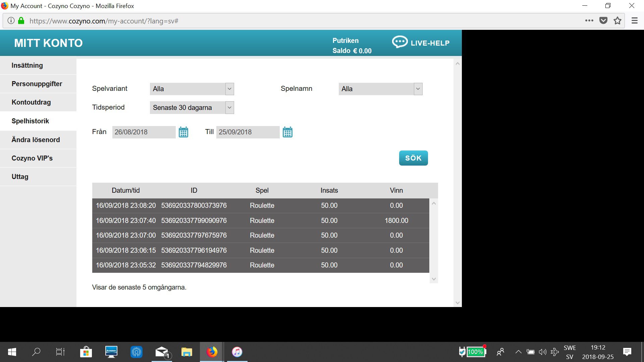Viewport: 644px width, 362px height.
Task: Click the green padlock security icon
Action: tap(21, 21)
